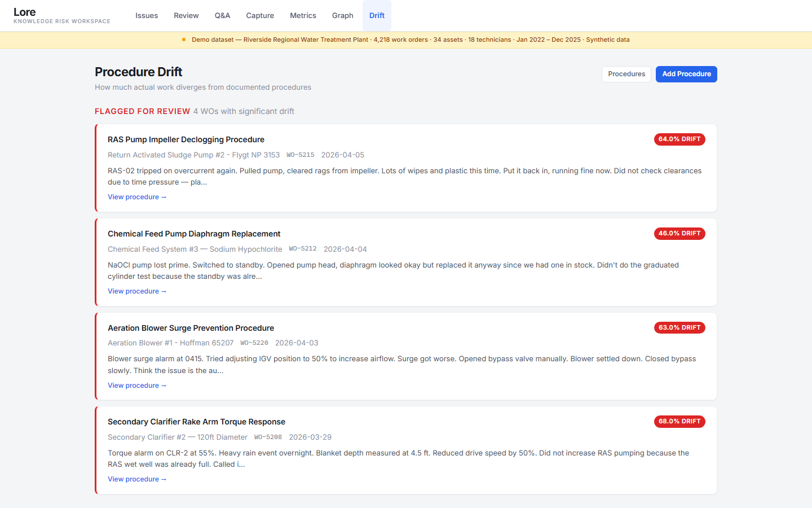View procedure for Chemical Feed Pump Diaphragm Replacement

click(x=137, y=291)
